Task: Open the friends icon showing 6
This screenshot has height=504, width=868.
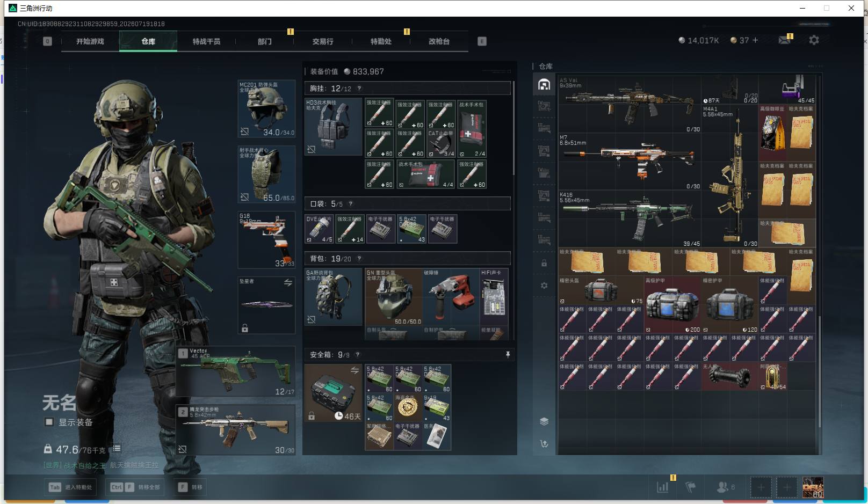Action: [725, 487]
